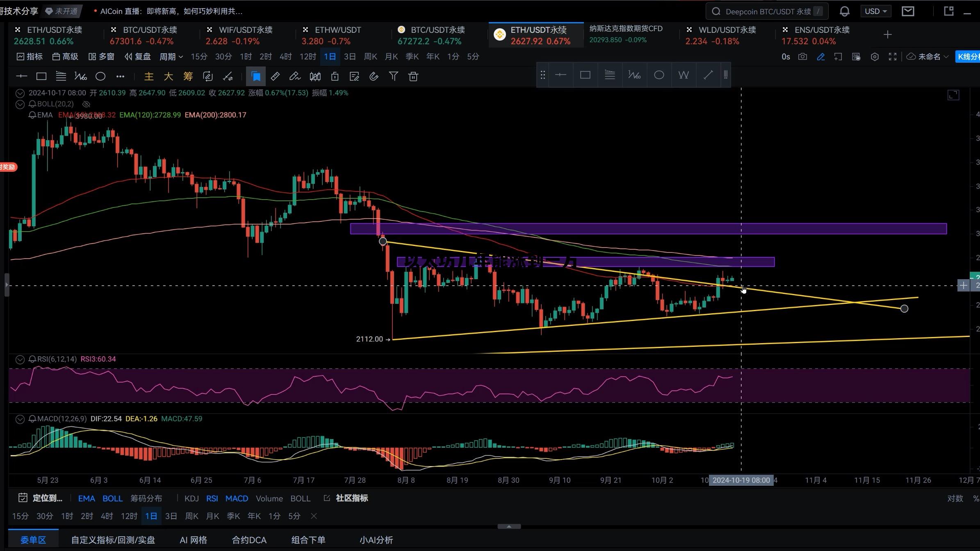Select the rectangle drawing tool in left toolbar
The width and height of the screenshot is (980, 551).
[41, 76]
